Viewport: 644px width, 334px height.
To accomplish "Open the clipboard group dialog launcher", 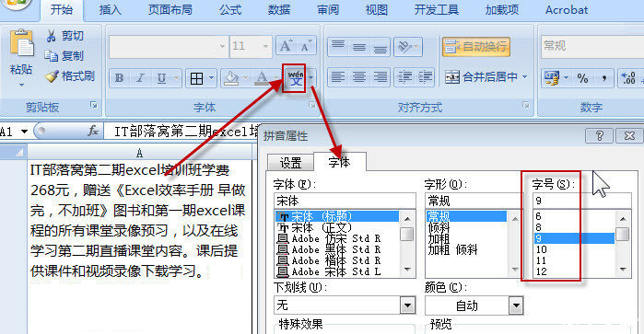I will pos(94,105).
